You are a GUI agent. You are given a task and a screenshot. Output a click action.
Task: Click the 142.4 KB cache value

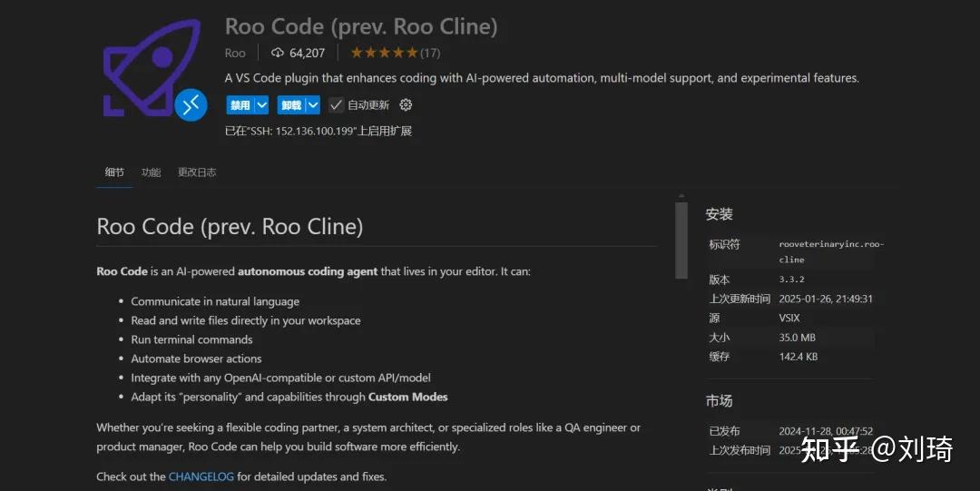799,357
